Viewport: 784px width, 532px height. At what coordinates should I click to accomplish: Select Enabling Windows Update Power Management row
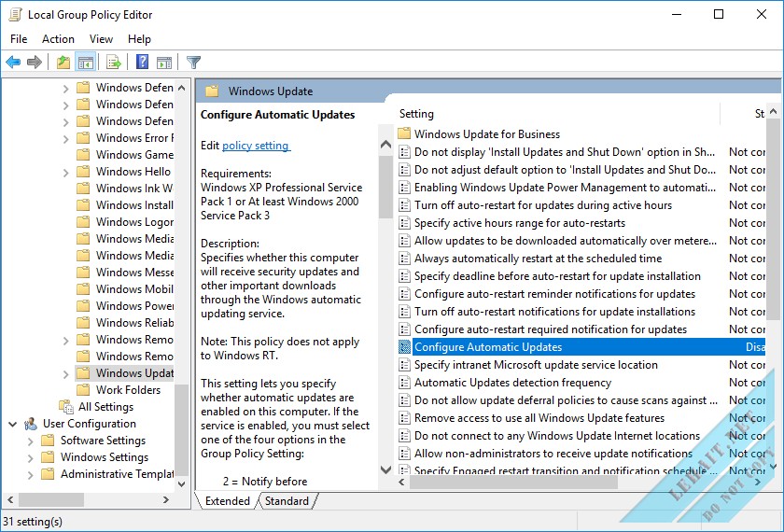[581, 188]
